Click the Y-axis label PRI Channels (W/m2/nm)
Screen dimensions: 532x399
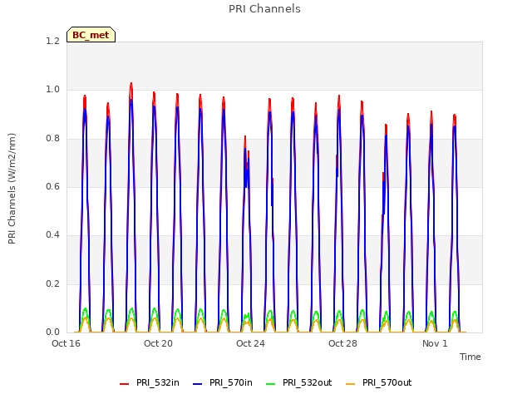12,189
